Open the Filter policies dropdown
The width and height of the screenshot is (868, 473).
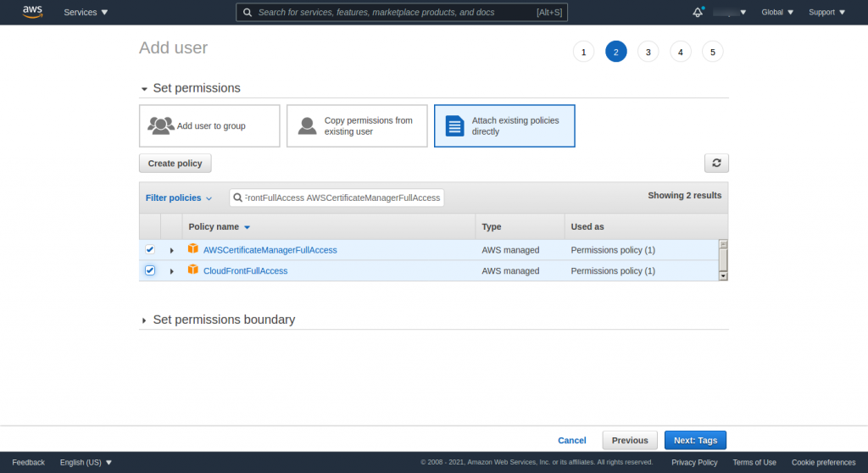coord(179,198)
